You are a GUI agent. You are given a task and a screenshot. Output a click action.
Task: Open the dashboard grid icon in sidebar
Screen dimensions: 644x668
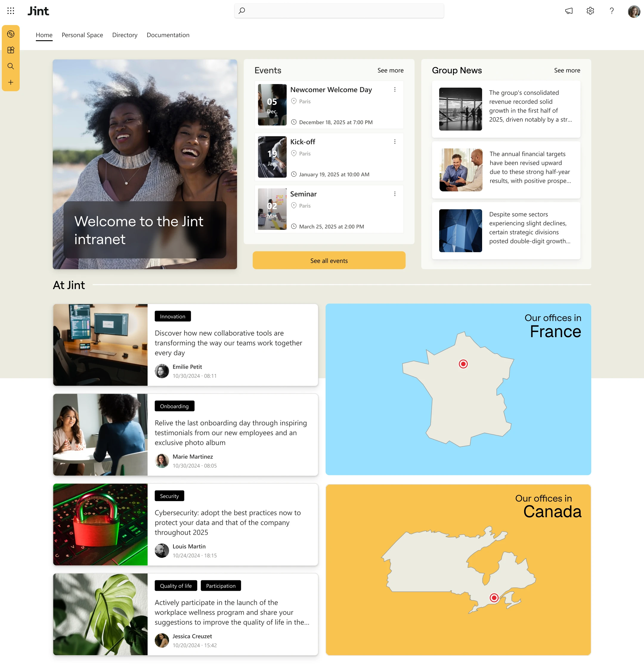[x=10, y=50]
